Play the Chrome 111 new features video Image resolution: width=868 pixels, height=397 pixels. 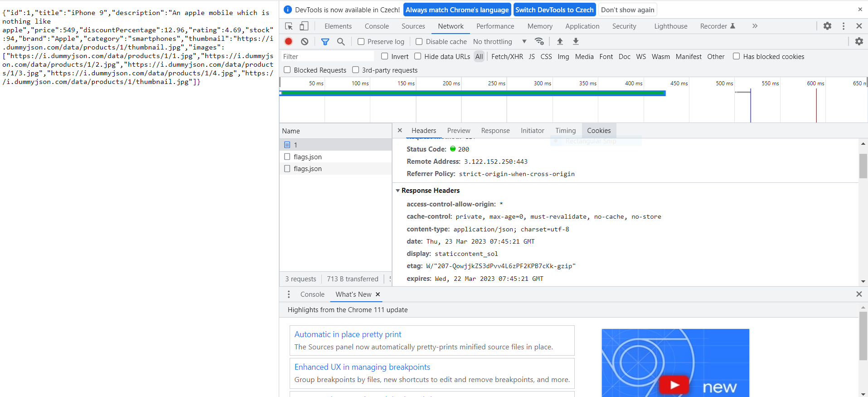[674, 385]
